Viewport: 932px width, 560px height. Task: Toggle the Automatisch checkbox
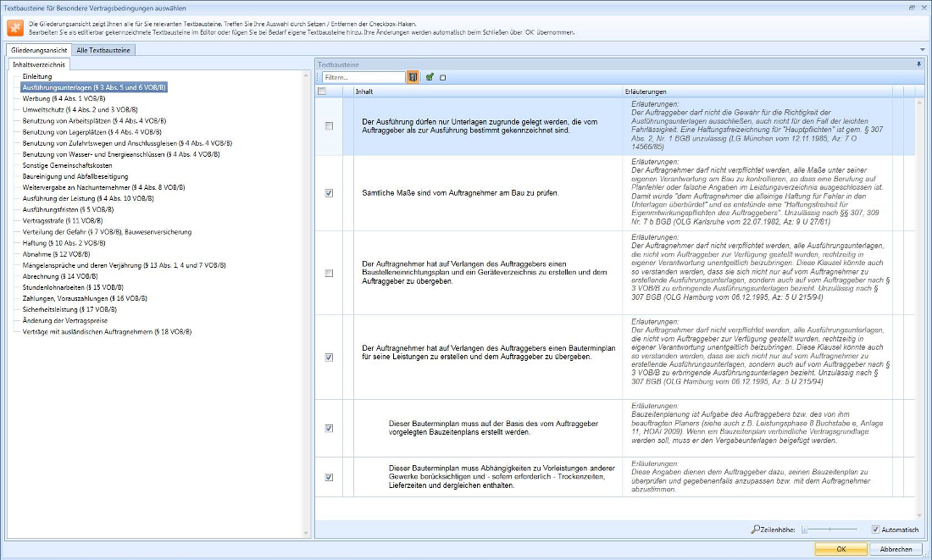pos(875,530)
